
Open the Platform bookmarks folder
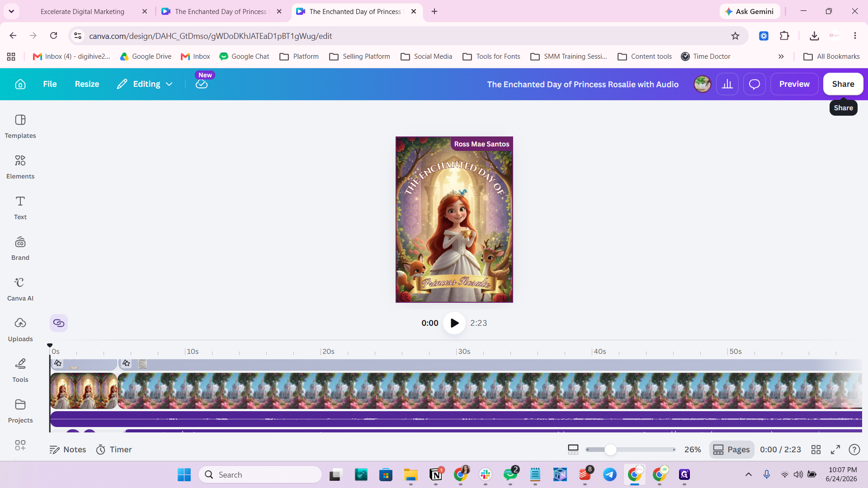point(299,56)
